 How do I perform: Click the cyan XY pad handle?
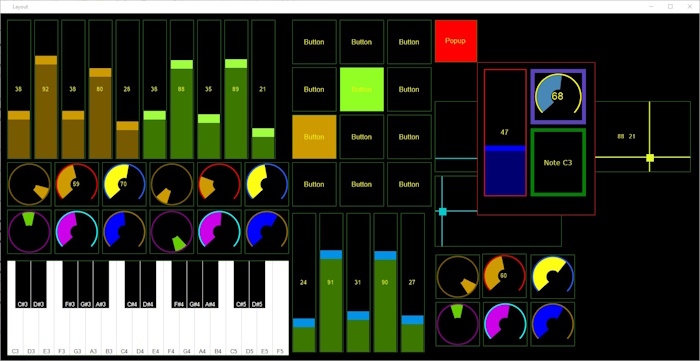point(442,212)
